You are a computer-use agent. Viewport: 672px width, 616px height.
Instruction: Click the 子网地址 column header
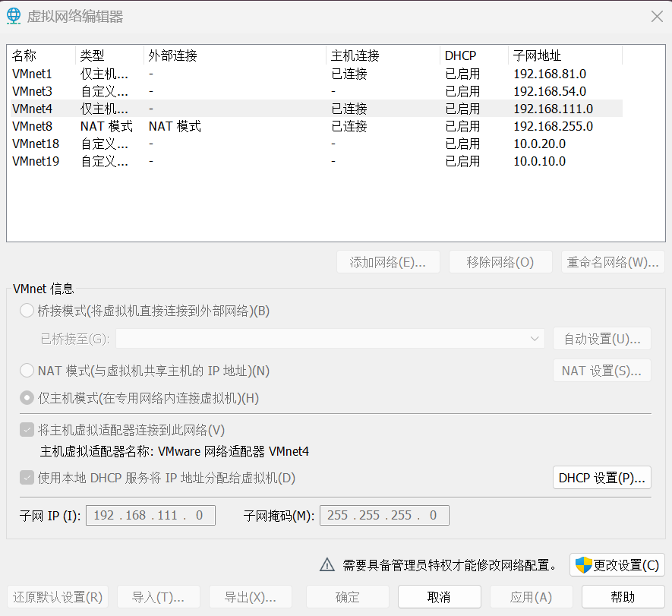565,55
